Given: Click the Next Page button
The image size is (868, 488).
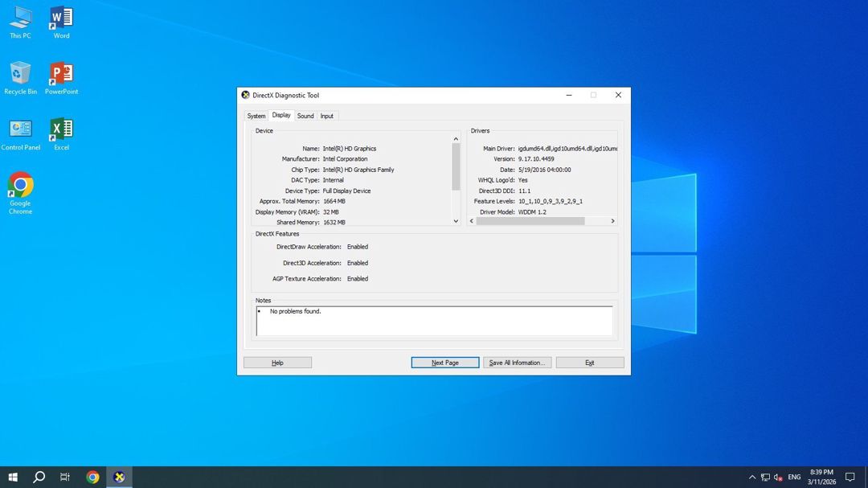Looking at the screenshot, I should coord(445,363).
